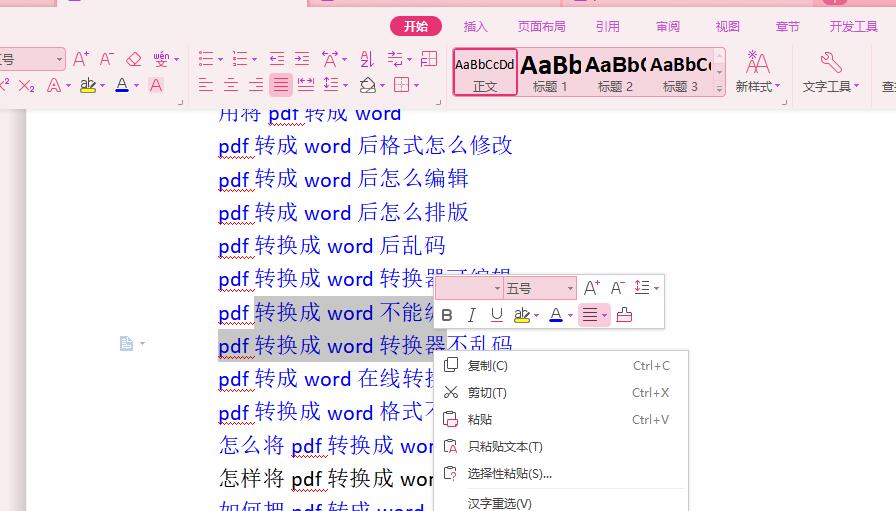The width and height of the screenshot is (896, 511).
Task: Expand the ribbon font color arrow
Action: coord(137,86)
